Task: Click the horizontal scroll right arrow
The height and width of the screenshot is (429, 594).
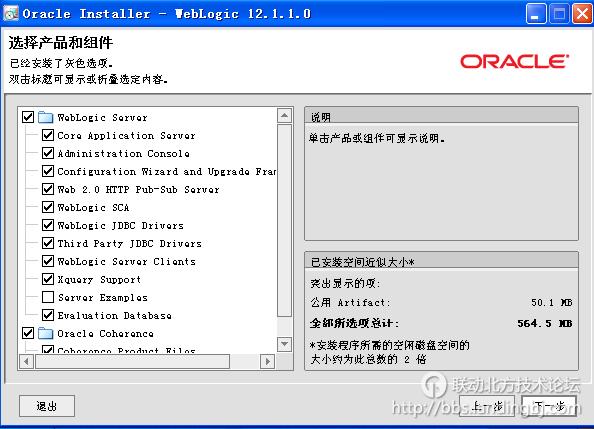Action: [x=267, y=362]
